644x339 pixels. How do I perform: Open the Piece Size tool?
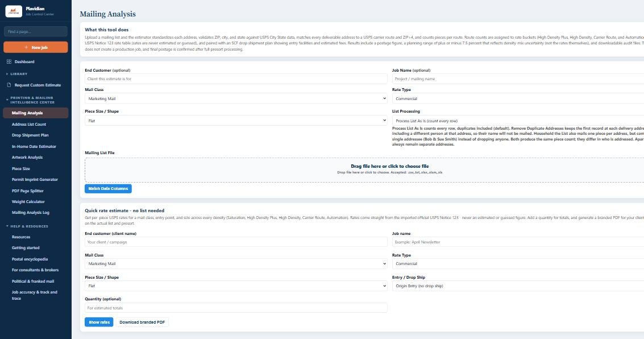point(20,168)
